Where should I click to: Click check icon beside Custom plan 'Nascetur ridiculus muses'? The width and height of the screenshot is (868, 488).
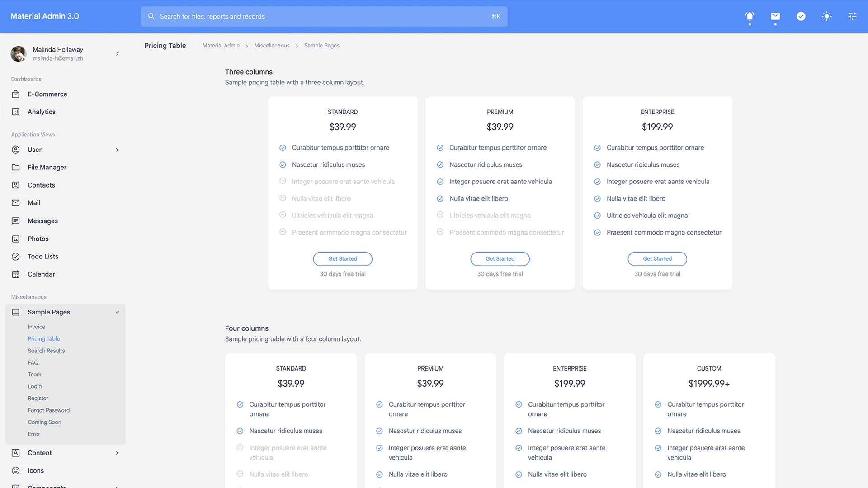658,431
